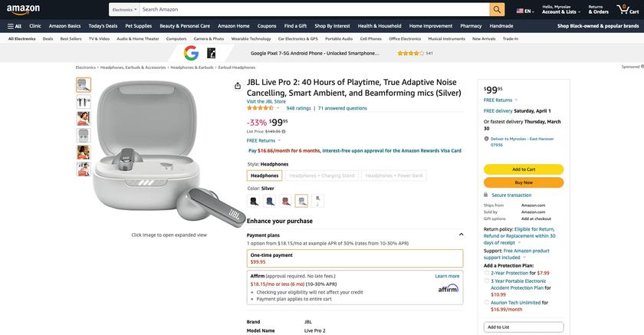Viewport: 644px width, 335px height.
Task: Open the Affirm logo payment option
Action: point(449,288)
